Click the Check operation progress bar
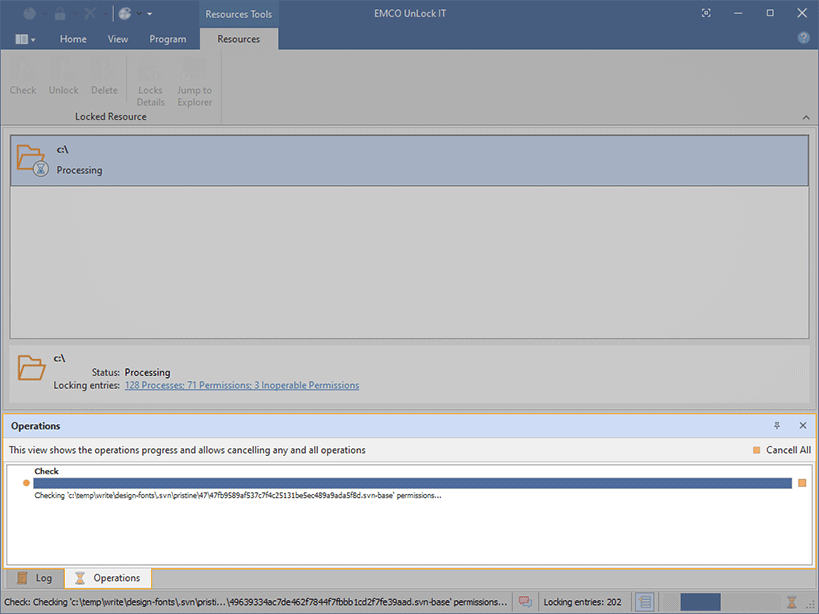 click(412, 483)
